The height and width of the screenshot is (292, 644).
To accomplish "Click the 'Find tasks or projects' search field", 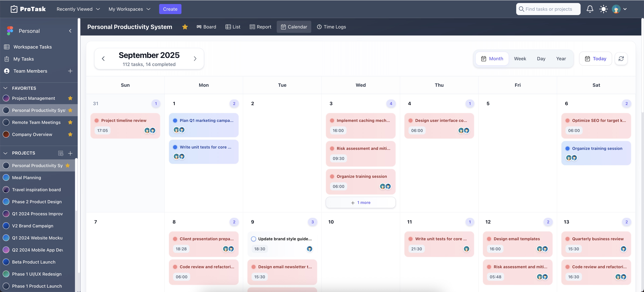I will pos(548,9).
